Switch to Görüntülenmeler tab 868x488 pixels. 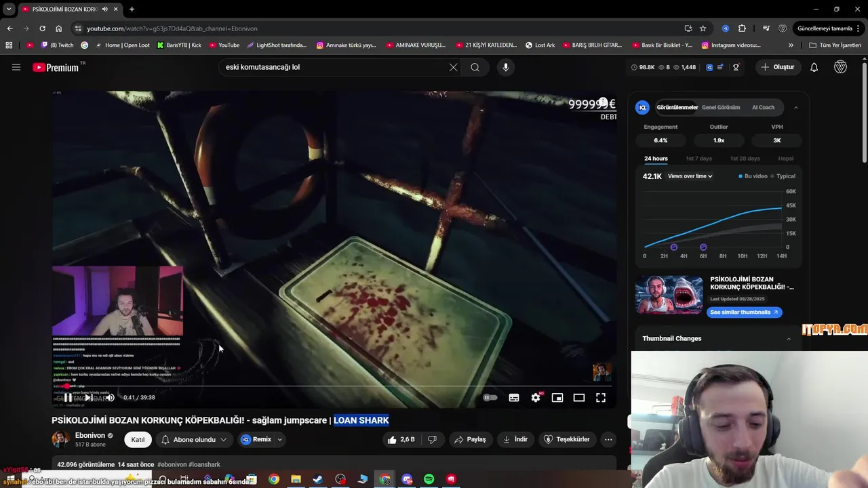(677, 107)
